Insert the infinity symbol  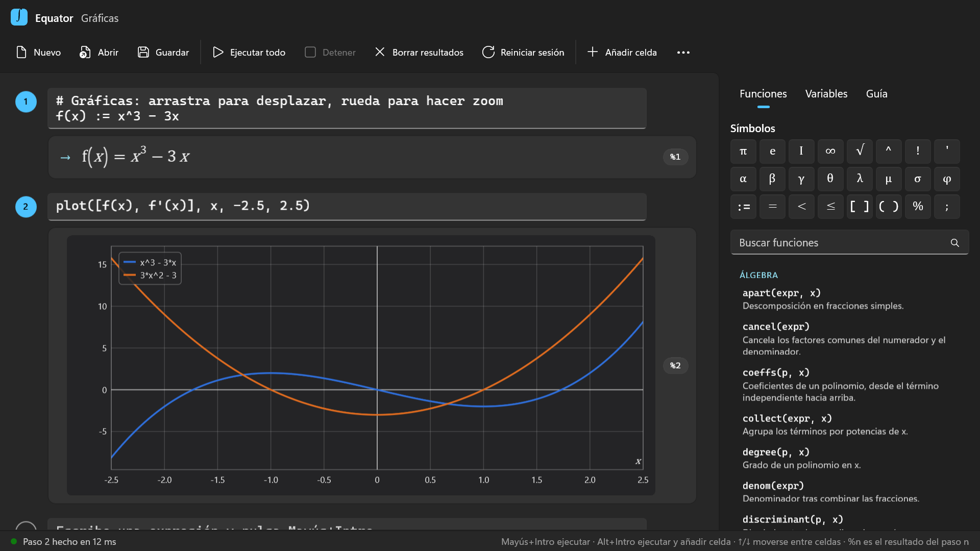pos(830,151)
